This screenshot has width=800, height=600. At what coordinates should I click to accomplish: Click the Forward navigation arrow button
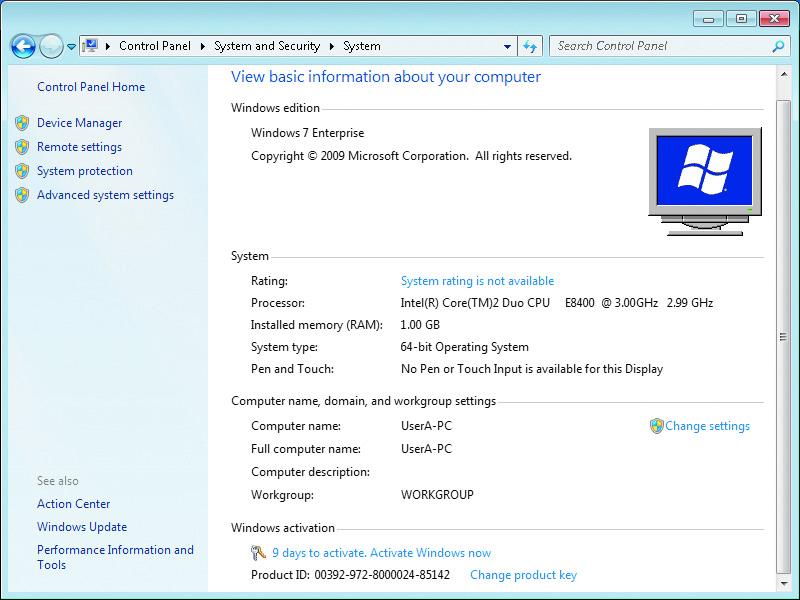pyautogui.click(x=51, y=46)
